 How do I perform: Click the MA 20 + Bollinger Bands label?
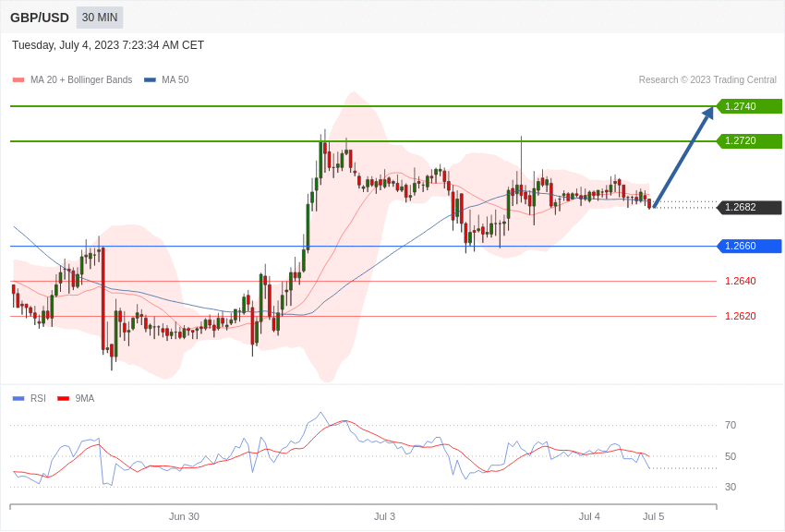click(x=81, y=79)
